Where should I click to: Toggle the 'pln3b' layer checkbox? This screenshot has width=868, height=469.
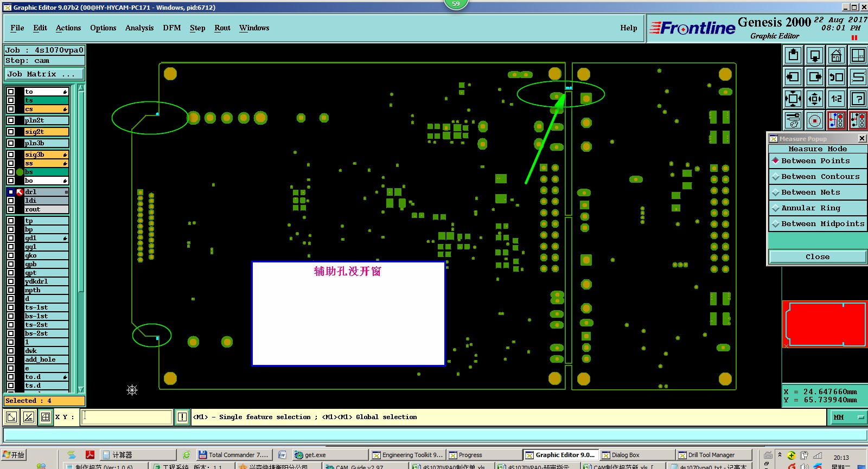[11, 143]
